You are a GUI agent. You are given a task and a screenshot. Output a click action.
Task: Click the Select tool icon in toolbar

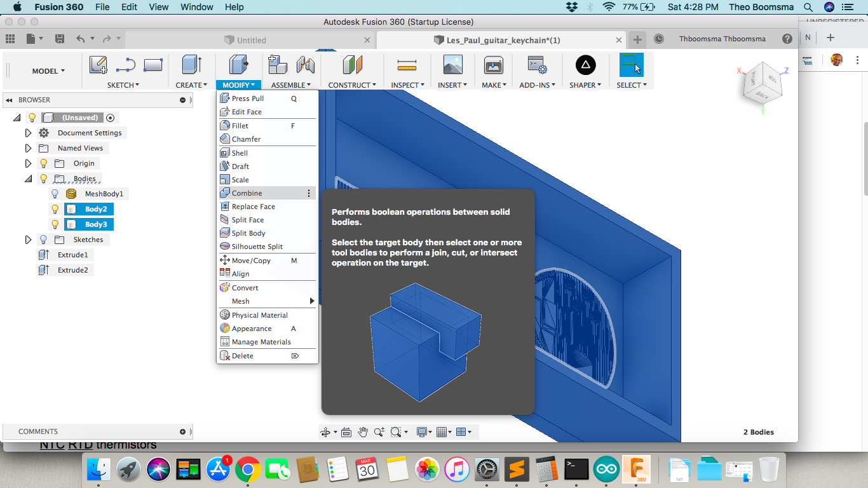[631, 64]
